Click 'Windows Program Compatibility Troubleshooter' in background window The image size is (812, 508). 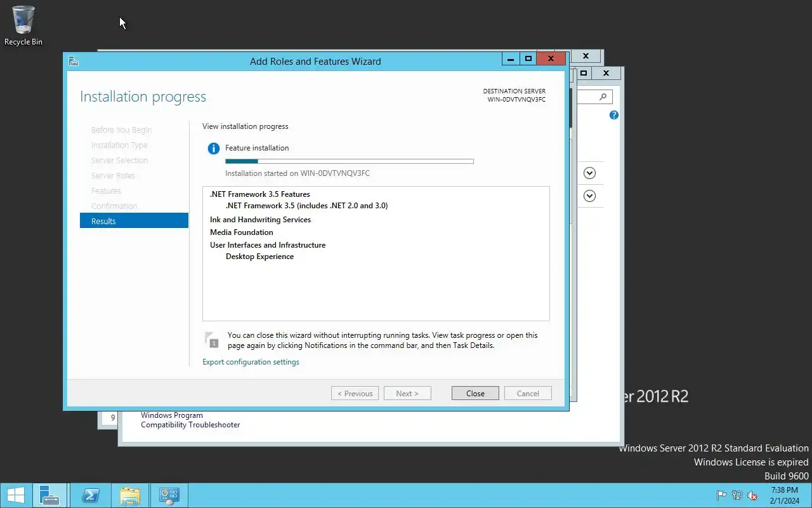190,420
